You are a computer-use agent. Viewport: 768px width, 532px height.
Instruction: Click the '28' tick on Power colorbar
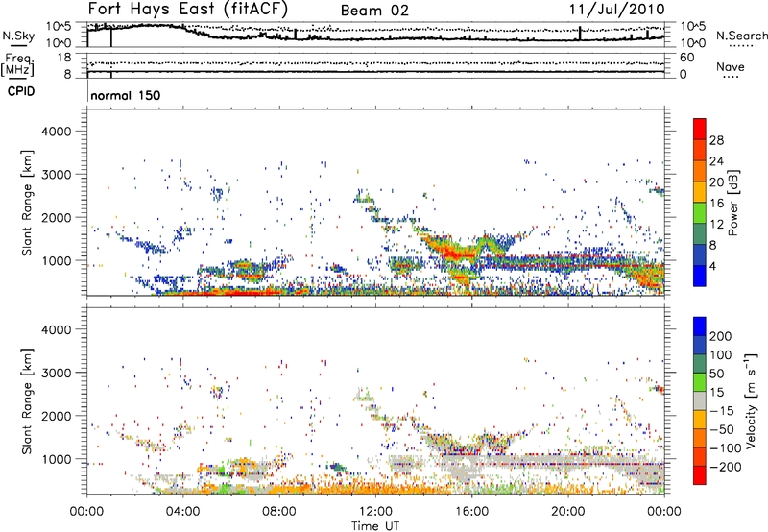(716, 140)
